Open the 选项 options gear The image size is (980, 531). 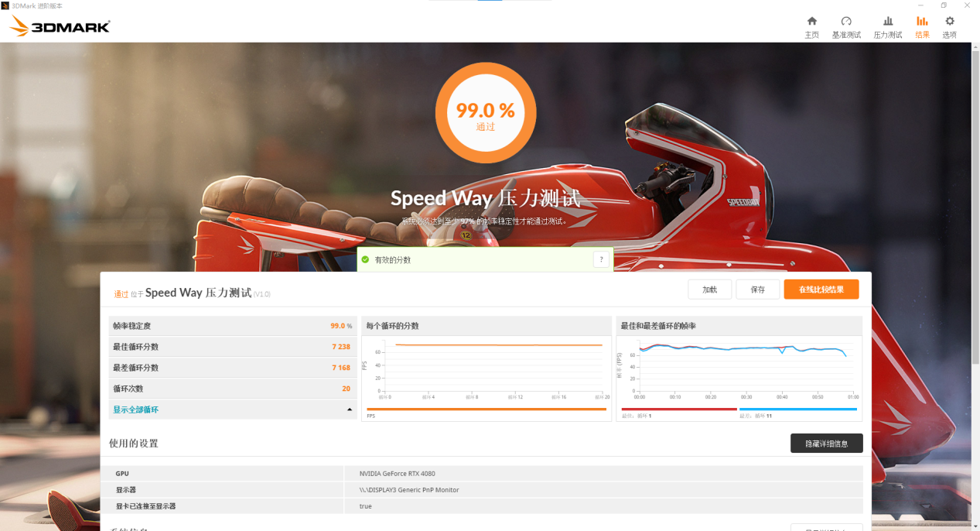click(x=949, y=27)
